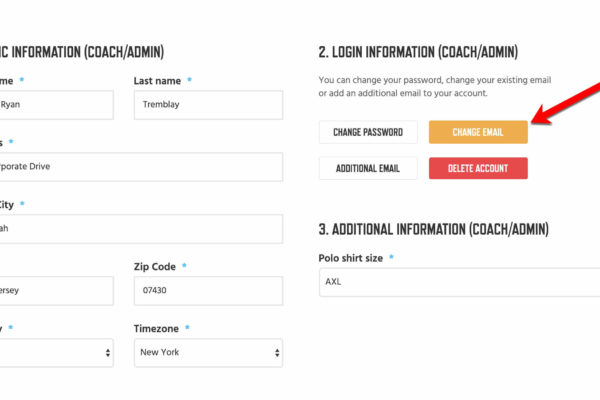Click the password change description text
Image resolution: width=600 pixels, height=400 pixels.
(434, 86)
